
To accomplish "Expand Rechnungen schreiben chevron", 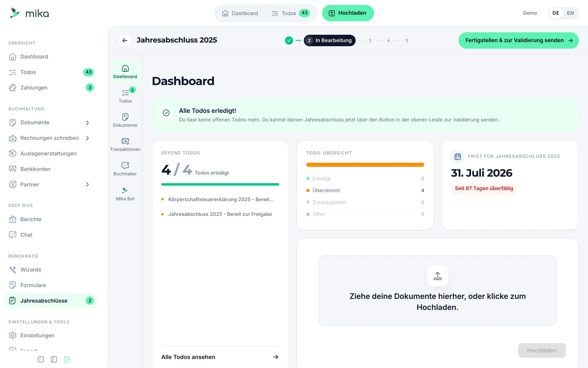I will point(87,138).
